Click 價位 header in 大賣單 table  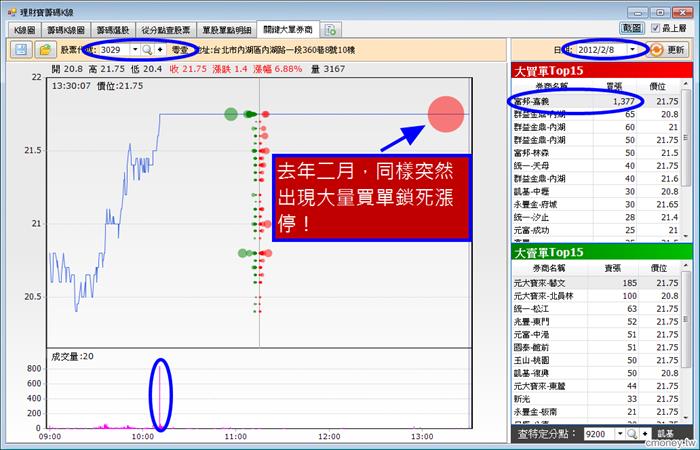[x=659, y=268]
